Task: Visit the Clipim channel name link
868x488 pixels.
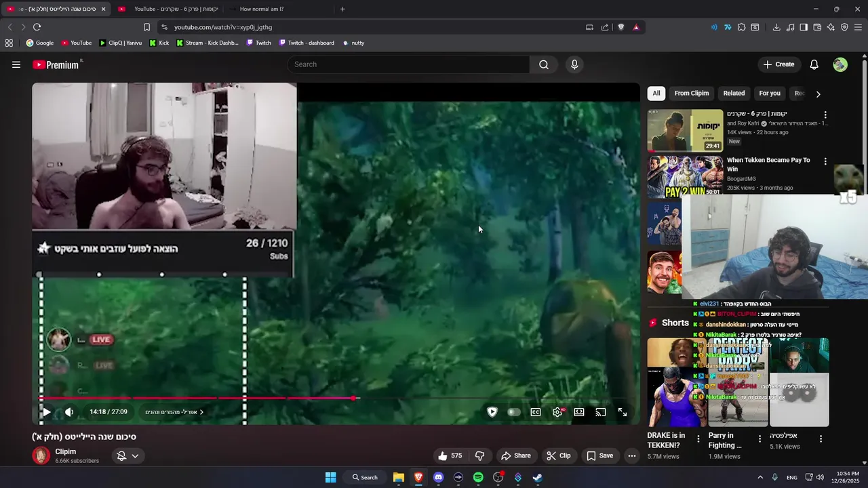Action: pyautogui.click(x=66, y=451)
